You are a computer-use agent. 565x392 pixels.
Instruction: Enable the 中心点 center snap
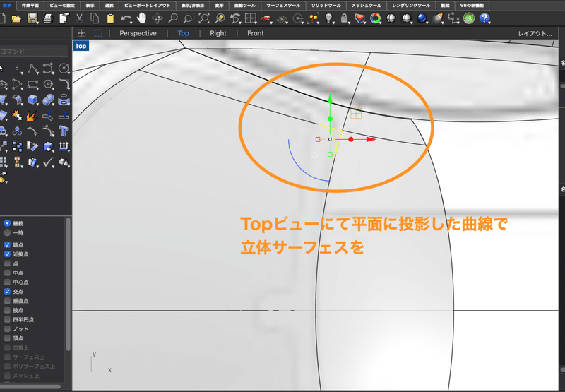point(7,282)
